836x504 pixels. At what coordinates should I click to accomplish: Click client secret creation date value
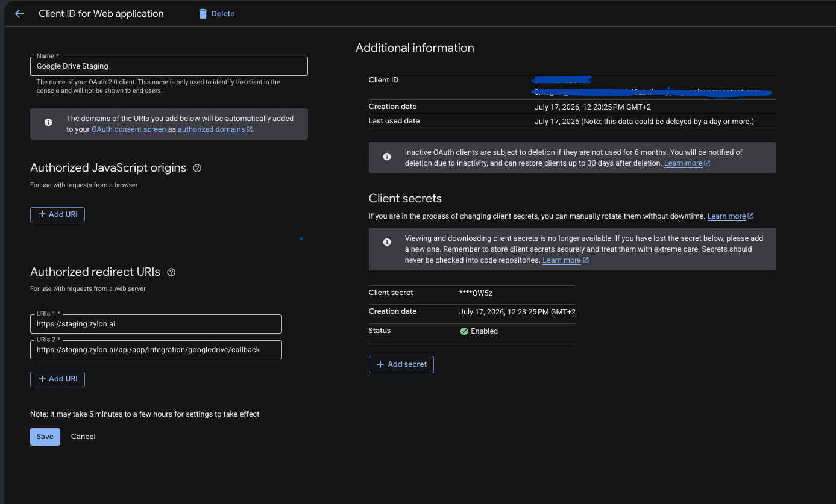tap(517, 312)
